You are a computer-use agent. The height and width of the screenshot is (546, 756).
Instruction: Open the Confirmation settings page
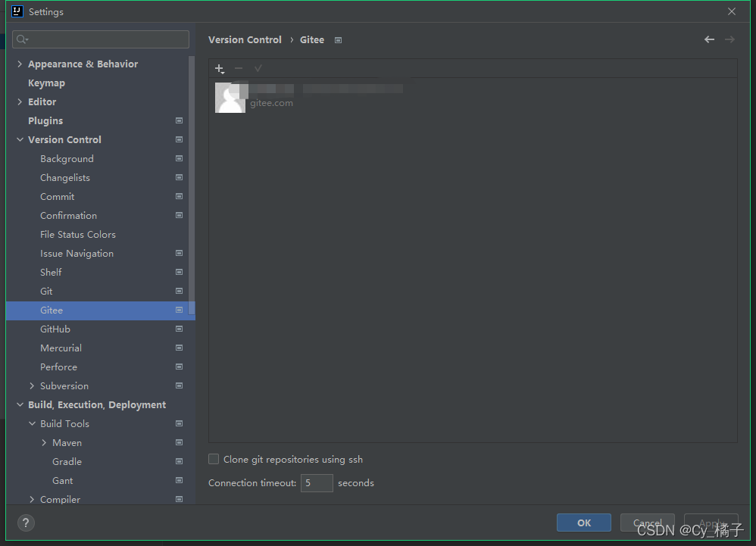[68, 215]
